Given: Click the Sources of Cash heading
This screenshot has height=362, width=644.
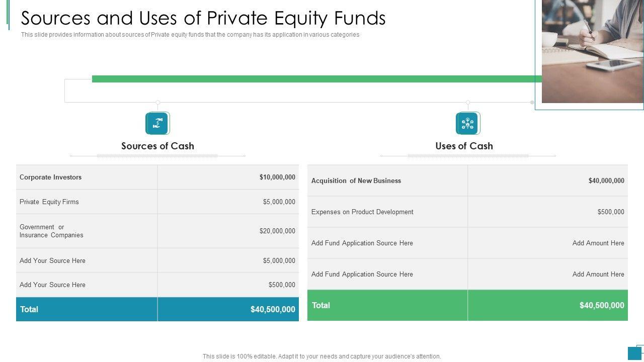Looking at the screenshot, I should [x=157, y=146].
